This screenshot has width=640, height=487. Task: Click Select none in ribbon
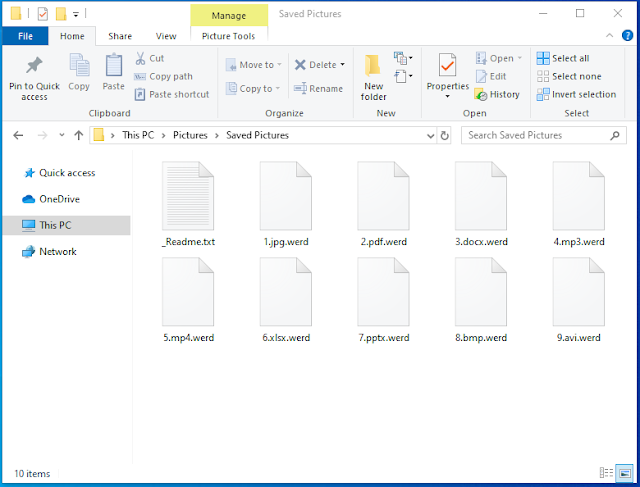pyautogui.click(x=569, y=76)
